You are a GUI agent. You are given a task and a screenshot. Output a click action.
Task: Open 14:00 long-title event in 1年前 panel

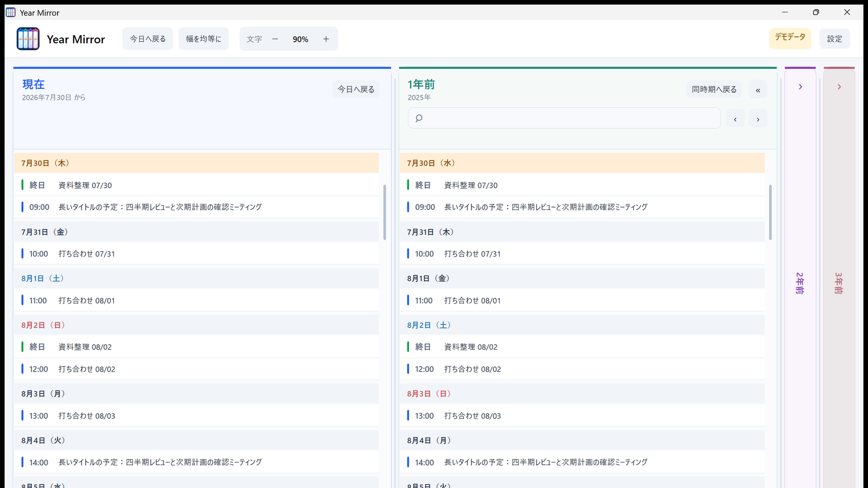[582, 463]
